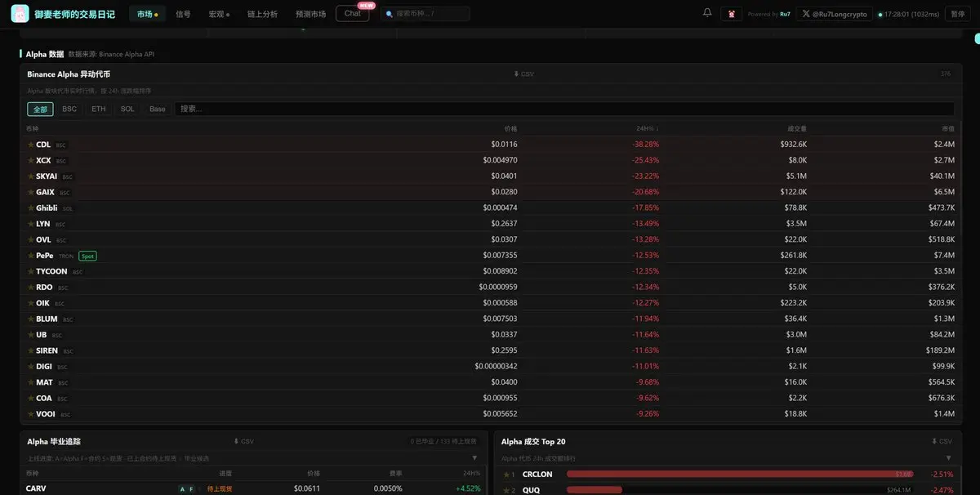Sort table by 市值 column header
The width and height of the screenshot is (980, 495).
click(947, 128)
